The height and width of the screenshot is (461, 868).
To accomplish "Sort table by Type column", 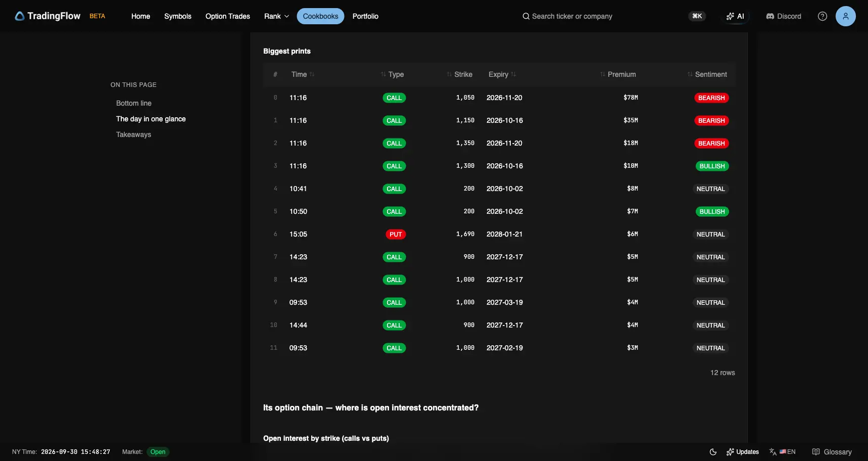I will 392,74.
